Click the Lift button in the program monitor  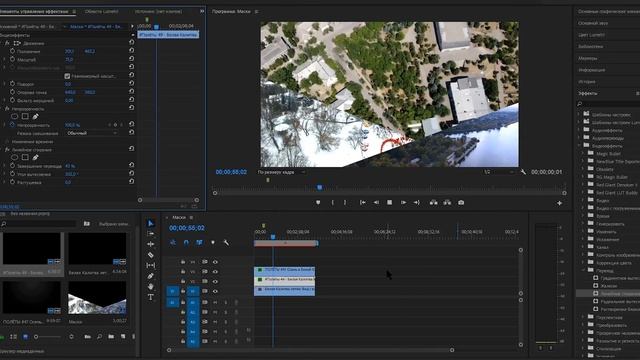click(x=433, y=202)
